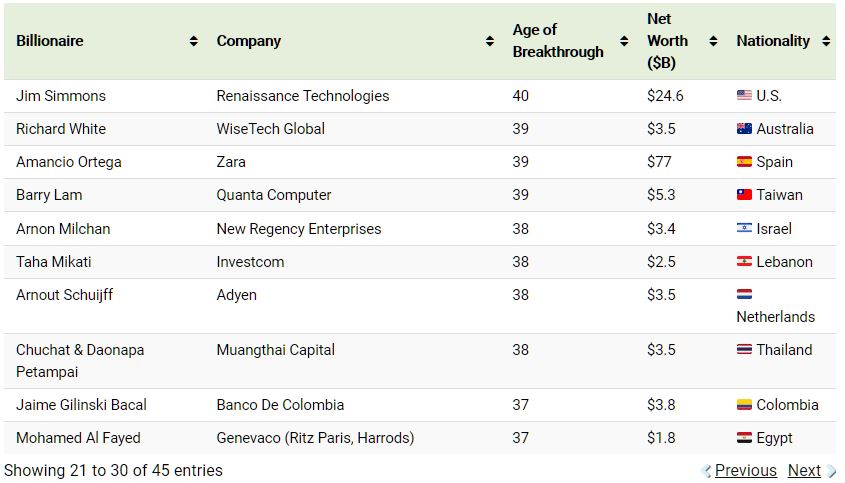Click the U.S. flag icon

[744, 96]
